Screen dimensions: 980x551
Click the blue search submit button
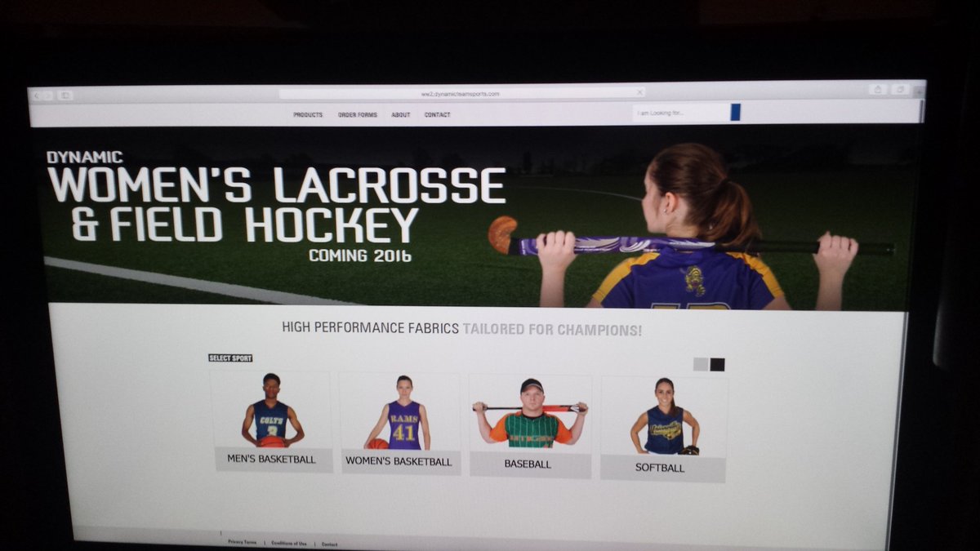point(735,113)
